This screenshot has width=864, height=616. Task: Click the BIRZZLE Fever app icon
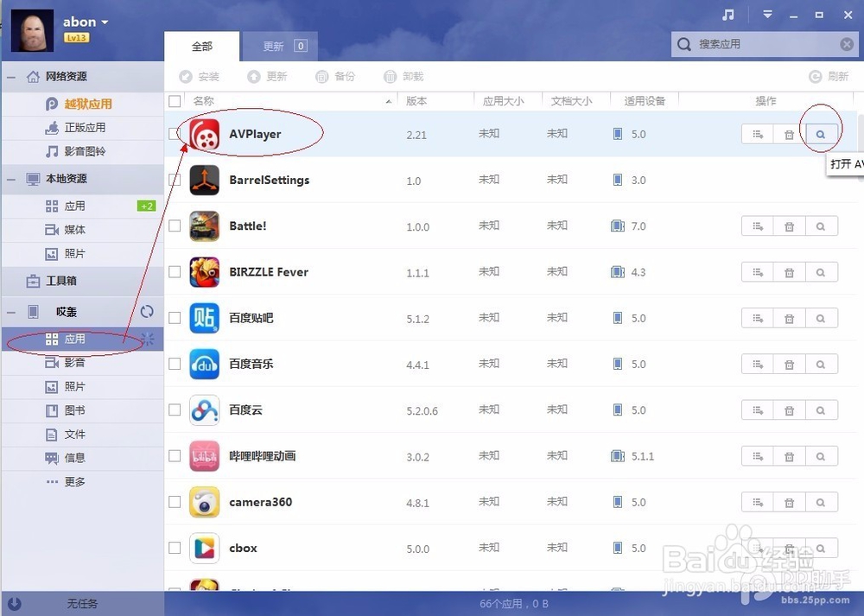tap(205, 272)
